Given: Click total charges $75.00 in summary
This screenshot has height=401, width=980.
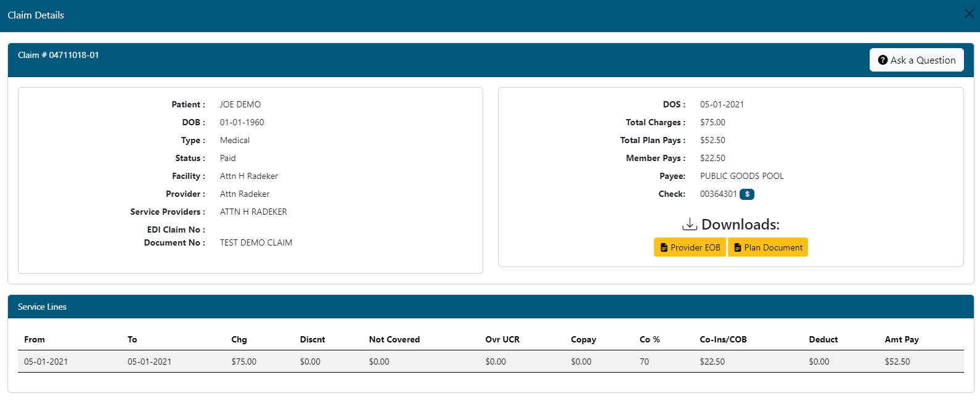Looking at the screenshot, I should pos(713,122).
